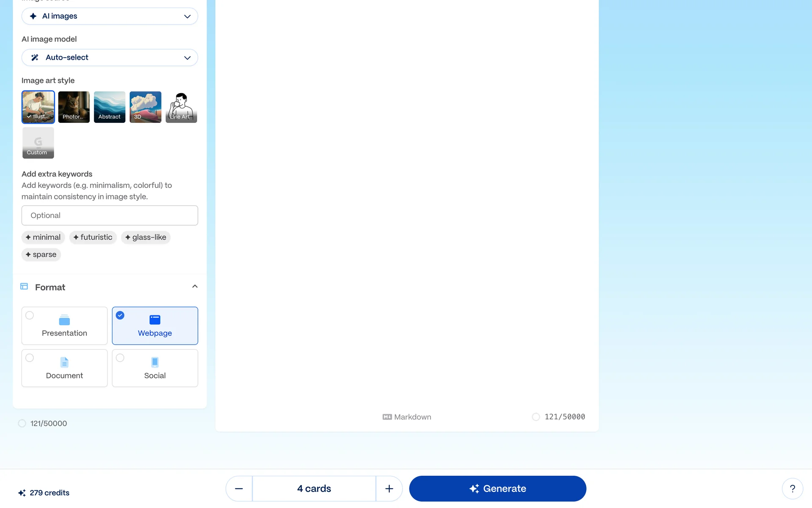Click the Social phone icon
Image resolution: width=812 pixels, height=508 pixels.
pyautogui.click(x=155, y=362)
